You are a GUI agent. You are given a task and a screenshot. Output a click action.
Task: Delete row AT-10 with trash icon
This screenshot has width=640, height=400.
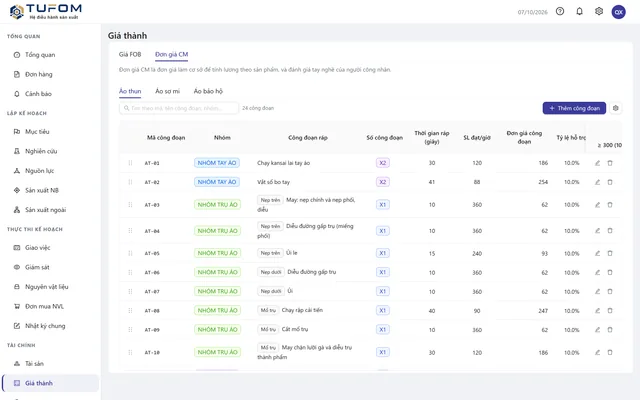610,352
